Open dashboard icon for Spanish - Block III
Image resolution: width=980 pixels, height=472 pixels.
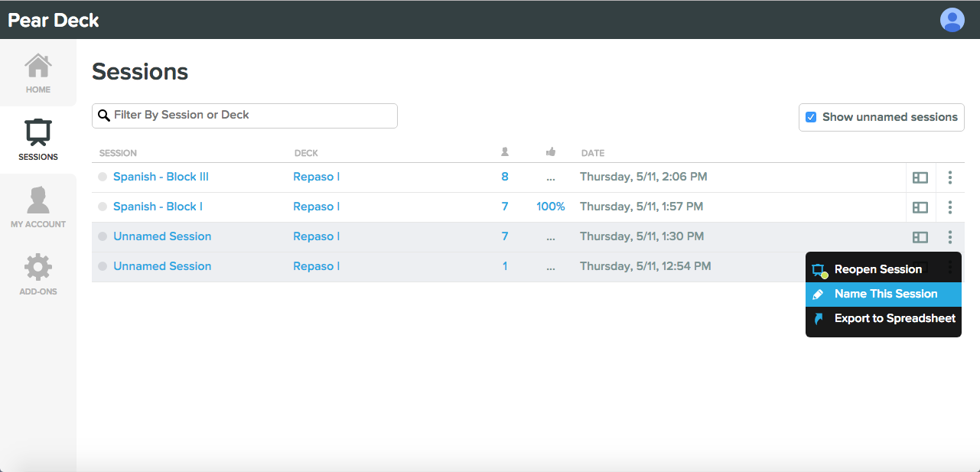tap(920, 177)
